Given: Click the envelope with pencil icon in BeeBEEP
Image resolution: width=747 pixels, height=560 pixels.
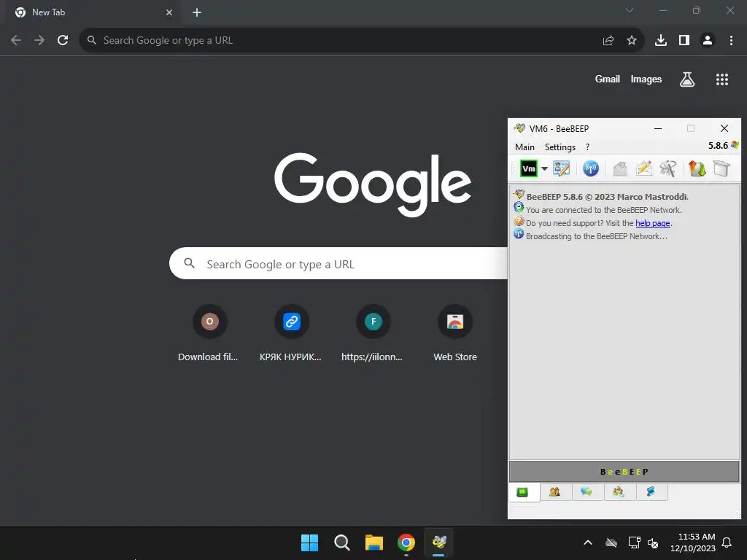Looking at the screenshot, I should click(x=644, y=168).
